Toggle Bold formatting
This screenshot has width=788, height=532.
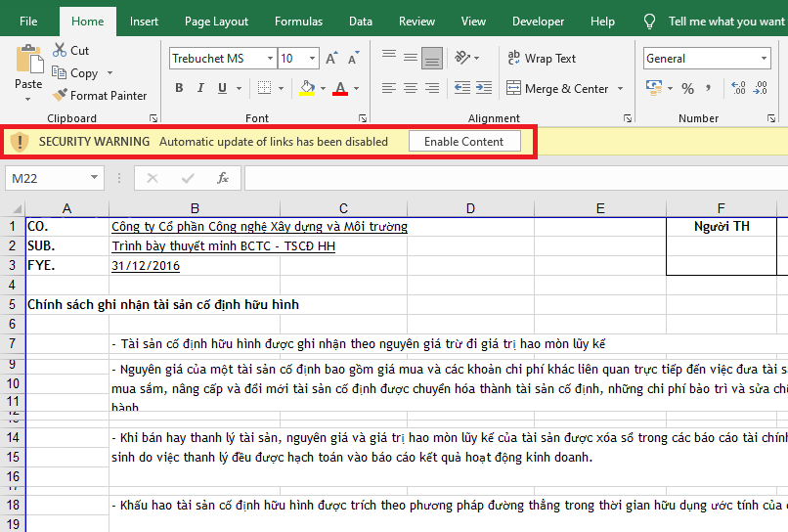(x=179, y=89)
